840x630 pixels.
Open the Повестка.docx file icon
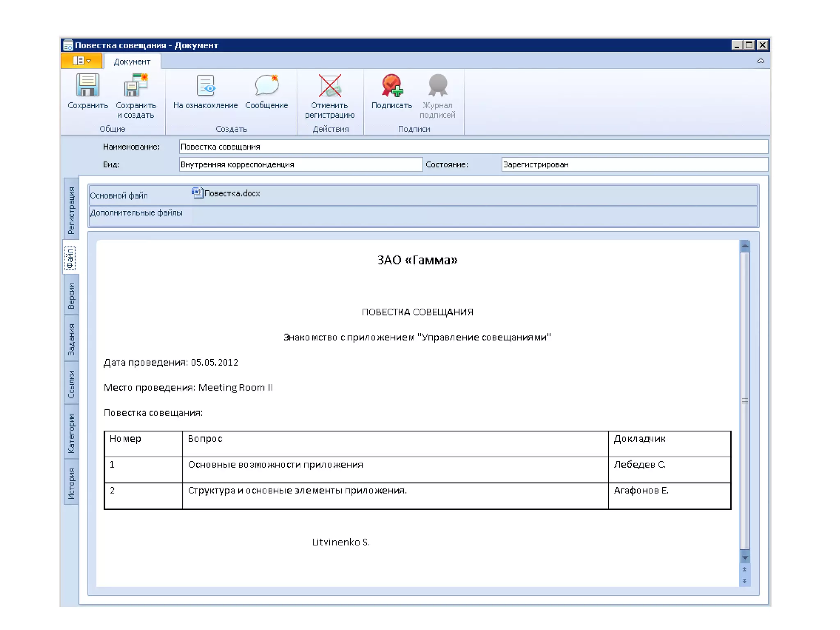click(x=197, y=193)
